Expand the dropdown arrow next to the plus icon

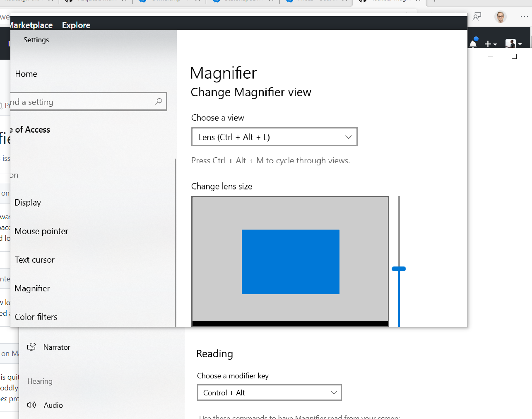click(496, 44)
